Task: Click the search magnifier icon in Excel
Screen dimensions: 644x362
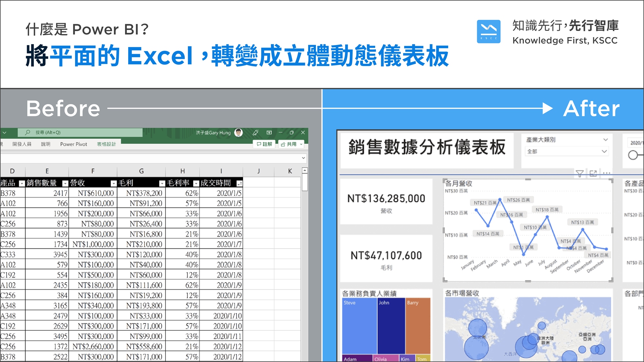Action: click(x=28, y=133)
